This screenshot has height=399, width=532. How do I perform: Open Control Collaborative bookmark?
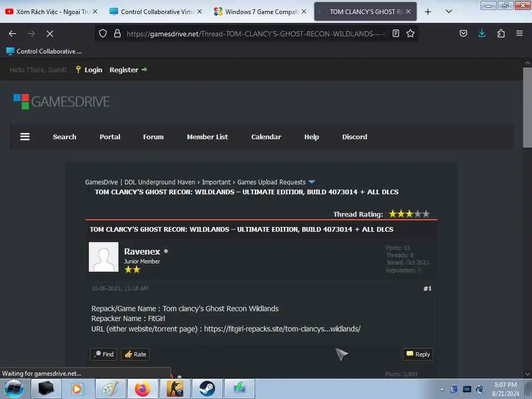point(44,51)
